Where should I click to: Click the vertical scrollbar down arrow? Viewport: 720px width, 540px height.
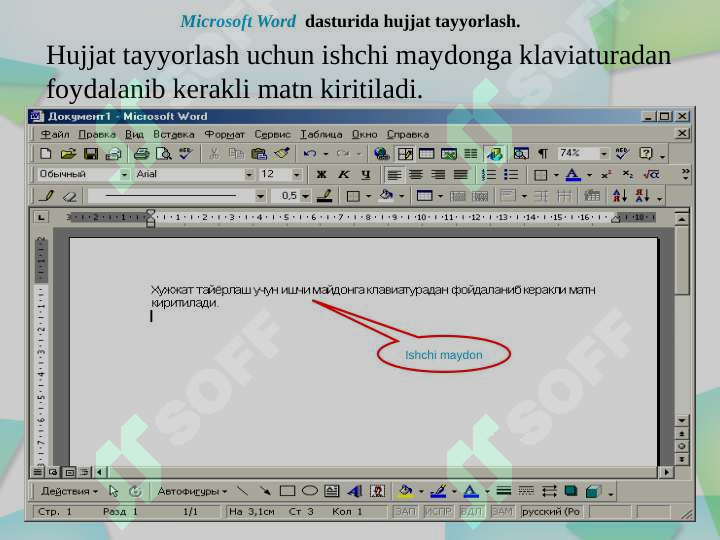(x=682, y=420)
